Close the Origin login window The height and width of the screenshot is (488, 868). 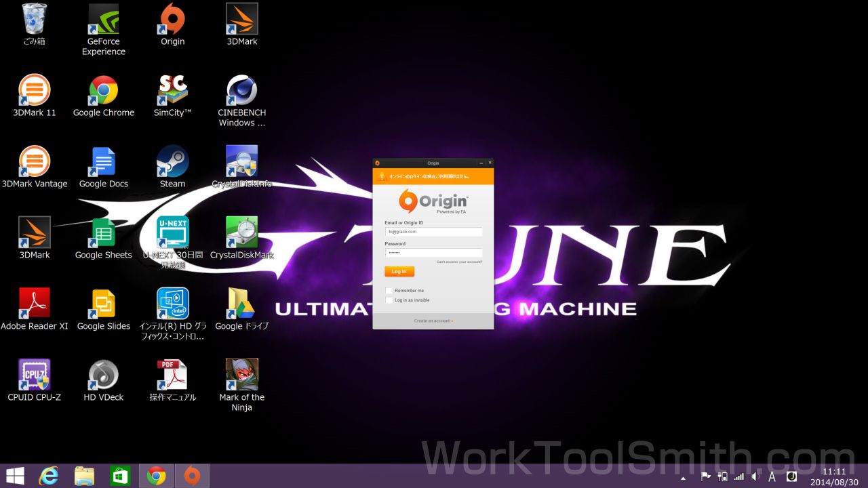489,163
